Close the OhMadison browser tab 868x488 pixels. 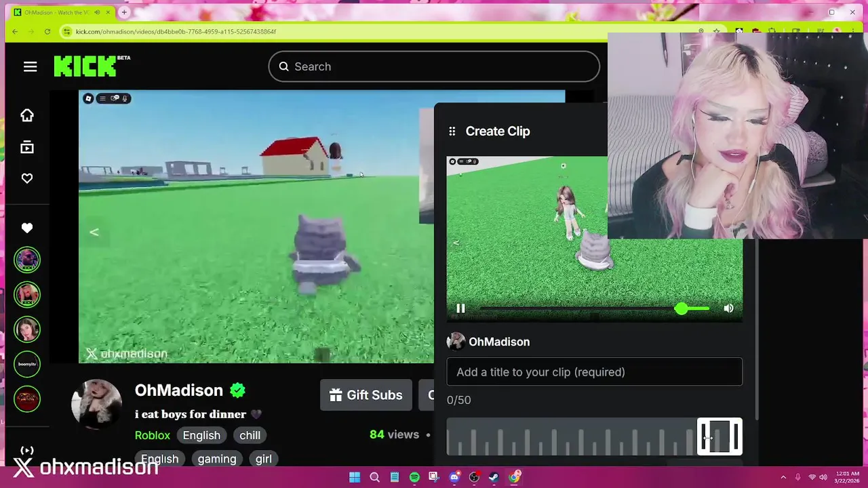coord(108,12)
